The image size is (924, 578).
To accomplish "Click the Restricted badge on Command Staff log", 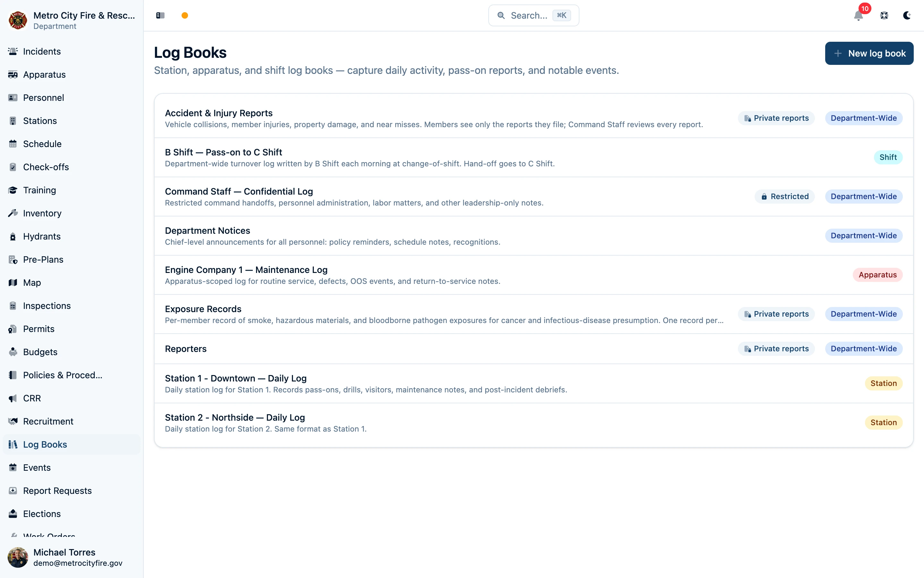I will pos(785,197).
